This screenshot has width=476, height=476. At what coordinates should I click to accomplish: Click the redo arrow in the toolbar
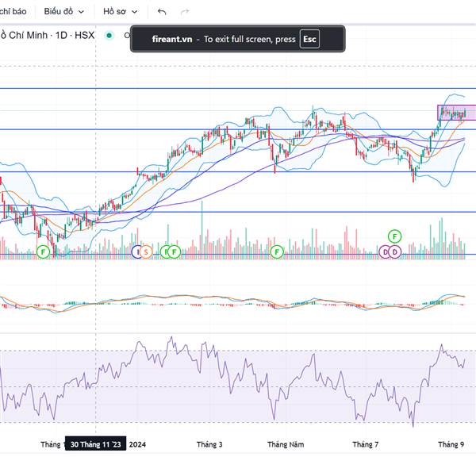pyautogui.click(x=185, y=12)
